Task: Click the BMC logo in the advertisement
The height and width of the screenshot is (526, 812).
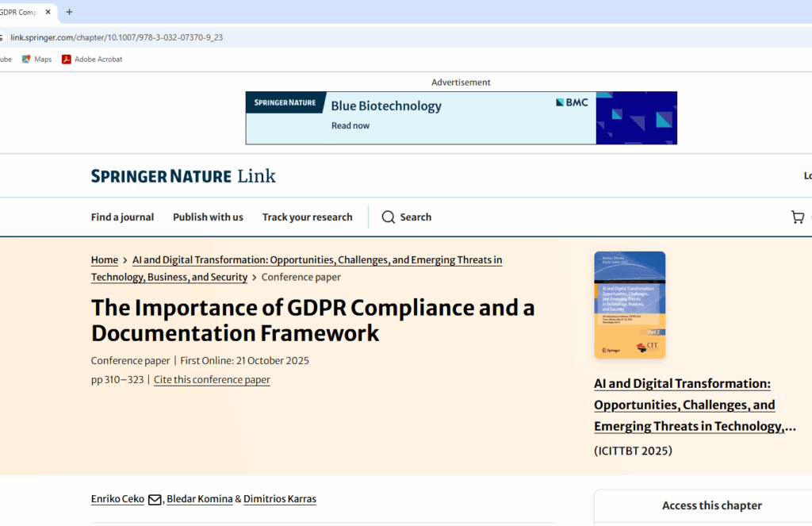Action: 572,102
